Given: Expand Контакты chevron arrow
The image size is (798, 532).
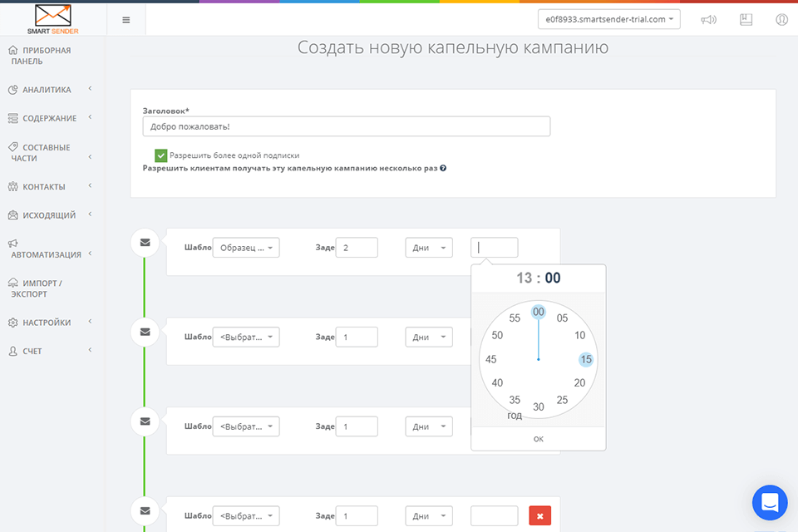Looking at the screenshot, I should point(90,185).
